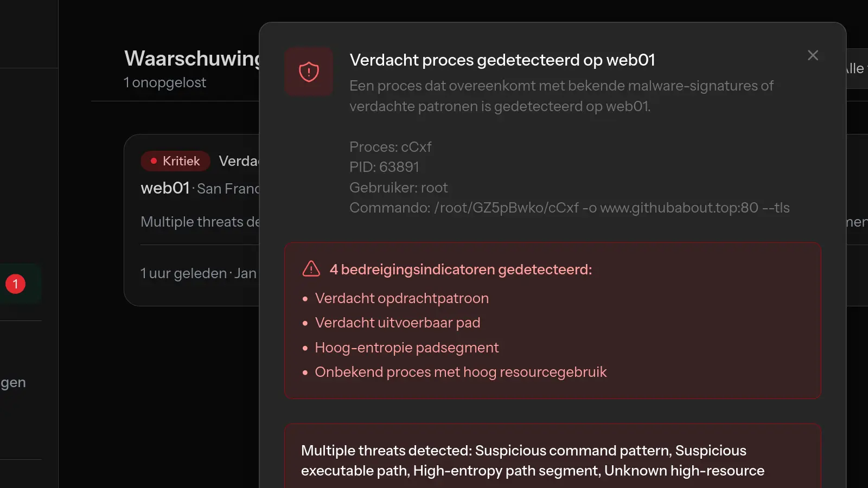Close the Verdacht proces gedetecteerd dialog
Screen dimensions: 868x488
tap(812, 55)
